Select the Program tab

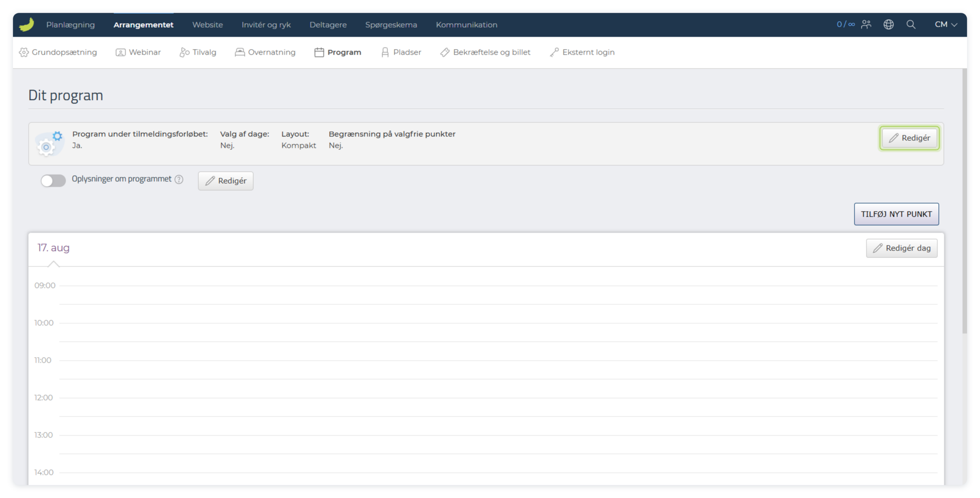338,52
